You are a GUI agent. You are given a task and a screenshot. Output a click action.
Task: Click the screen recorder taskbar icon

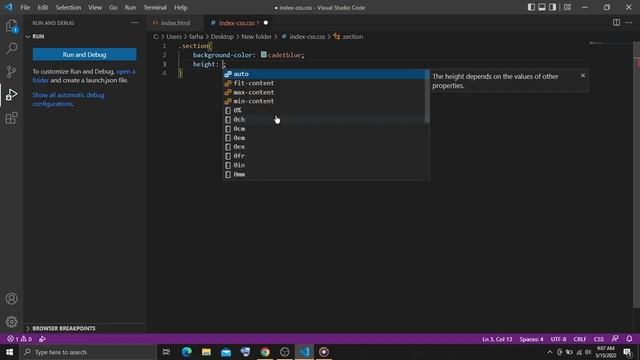(x=324, y=352)
